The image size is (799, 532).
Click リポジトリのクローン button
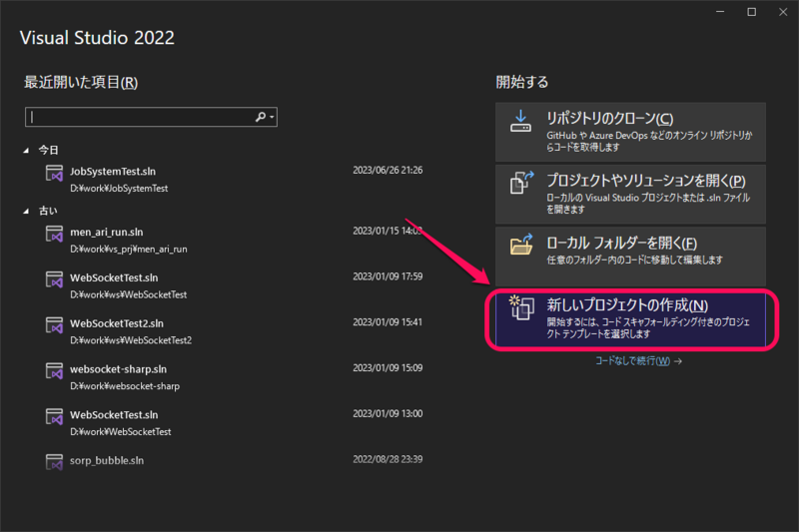[630, 132]
